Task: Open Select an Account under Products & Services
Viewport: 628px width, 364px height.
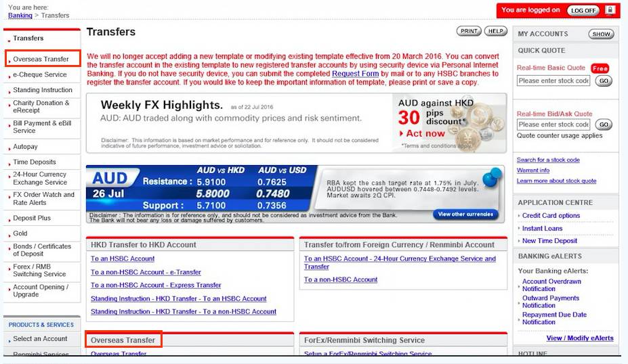Action: click(40, 339)
